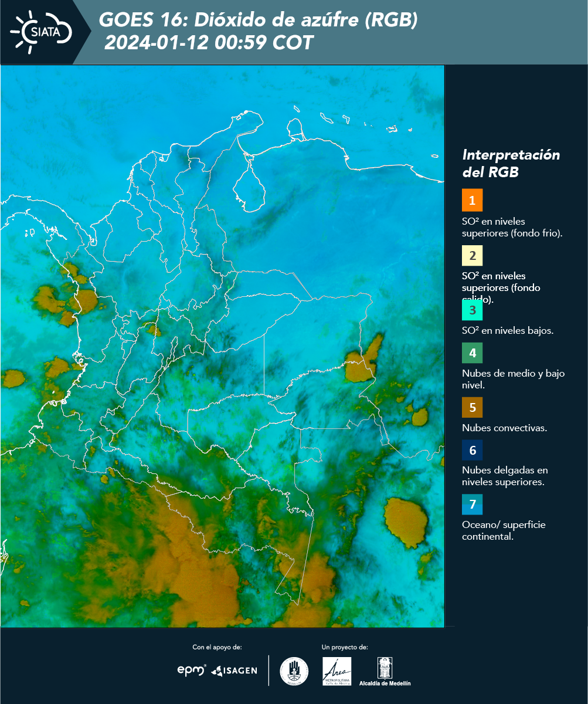The width and height of the screenshot is (588, 704).
Task: Select pale yellow legend swatch number 2
Action: [472, 256]
